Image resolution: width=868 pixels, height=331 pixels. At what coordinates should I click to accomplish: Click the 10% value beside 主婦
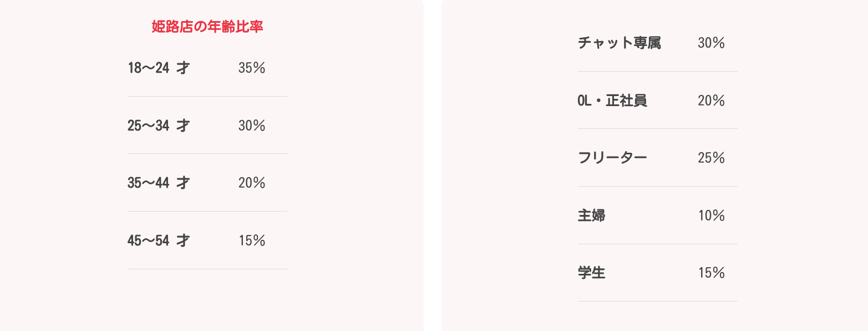tap(711, 215)
